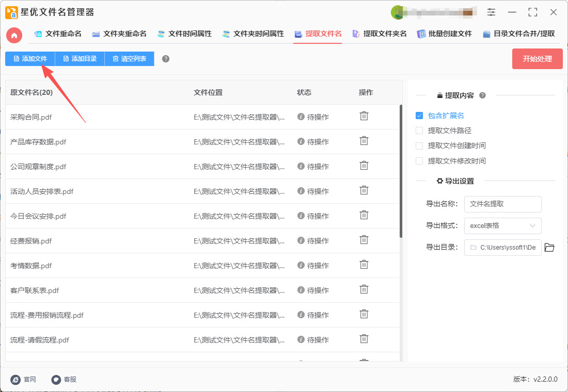The height and width of the screenshot is (392, 568).
Task: Click the help icon next to 提取内容
Action: [482, 95]
